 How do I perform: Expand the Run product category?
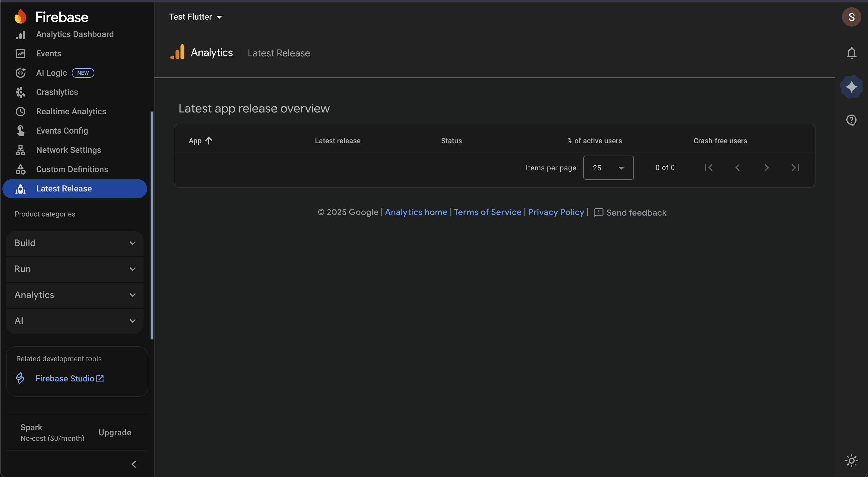click(x=75, y=269)
